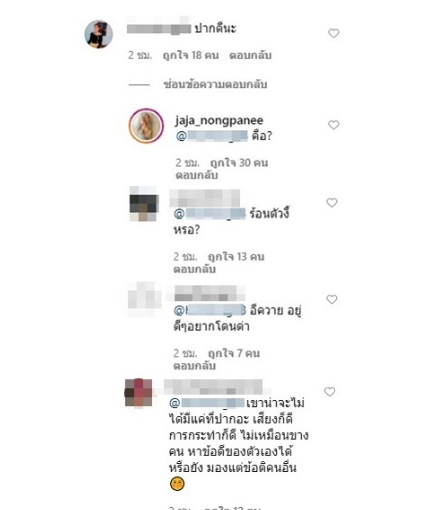Open the top commenter's profile picture
This screenshot has height=510, width=444.
tap(99, 34)
